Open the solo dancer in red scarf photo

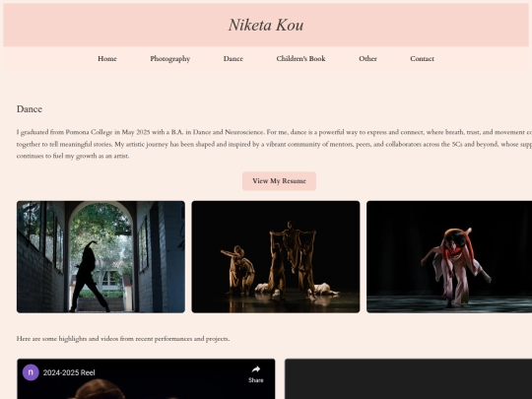point(449,257)
